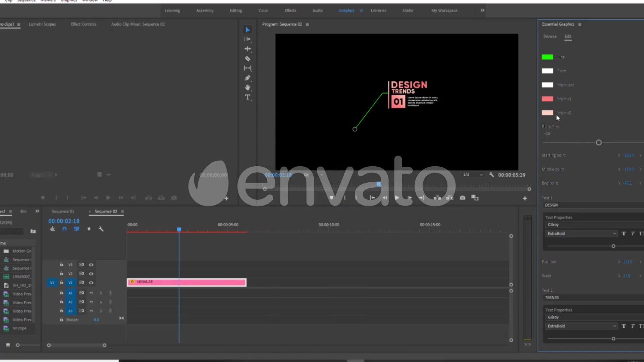Toggle timeline snapping magnet icon
The width and height of the screenshot is (644, 362).
64,229
